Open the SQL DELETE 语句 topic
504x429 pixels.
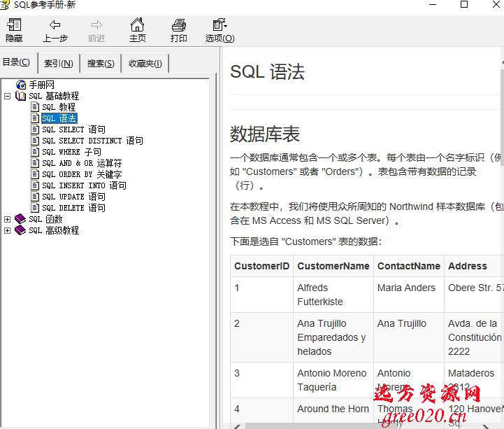(x=73, y=208)
